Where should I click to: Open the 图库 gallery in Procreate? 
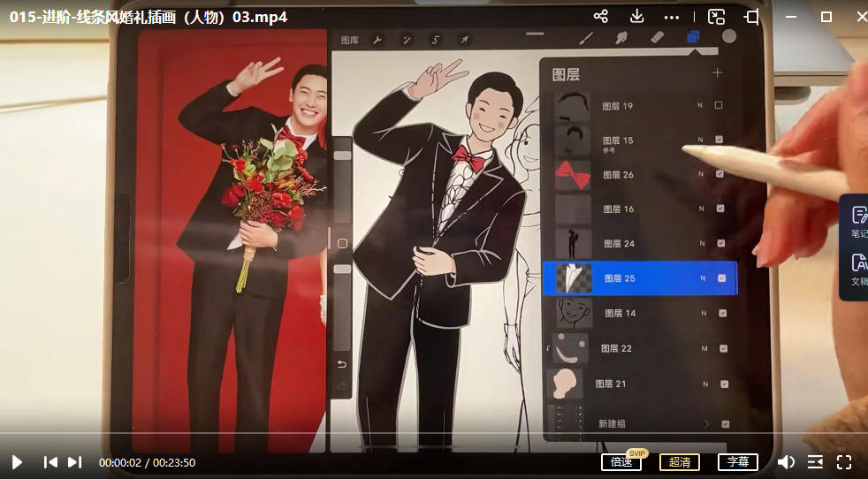tap(350, 41)
